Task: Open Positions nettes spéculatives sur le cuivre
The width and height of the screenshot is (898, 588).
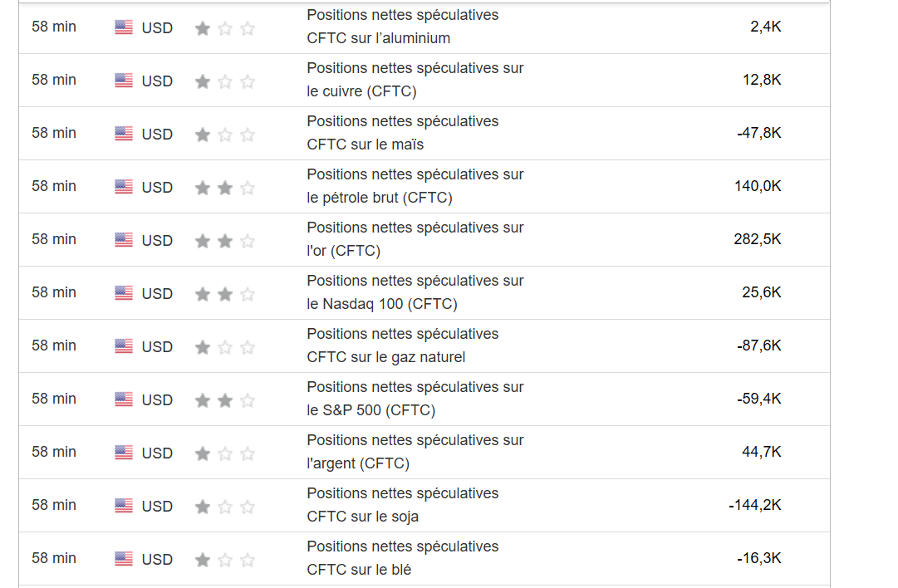Action: tap(415, 80)
